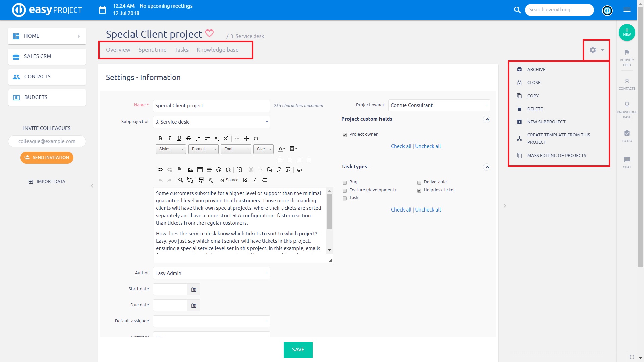Open the Activity Feed panel
Image resolution: width=644 pixels, height=362 pixels.
click(627, 58)
